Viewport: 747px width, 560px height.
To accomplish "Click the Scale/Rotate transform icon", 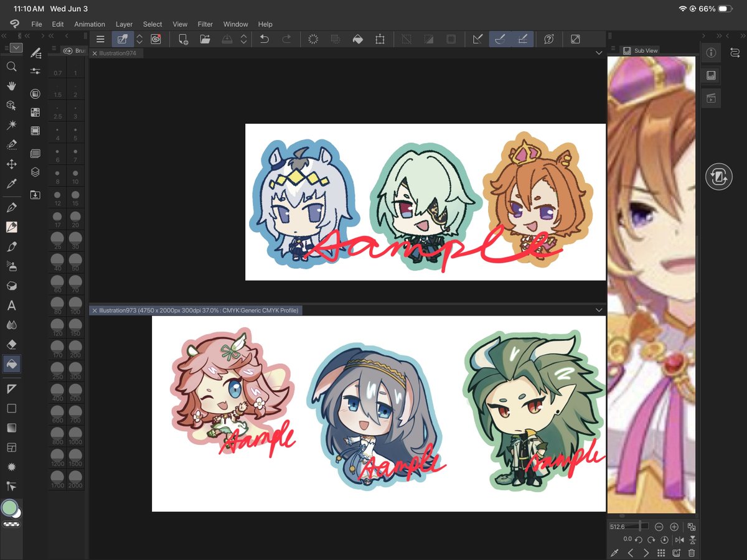I will coord(380,39).
